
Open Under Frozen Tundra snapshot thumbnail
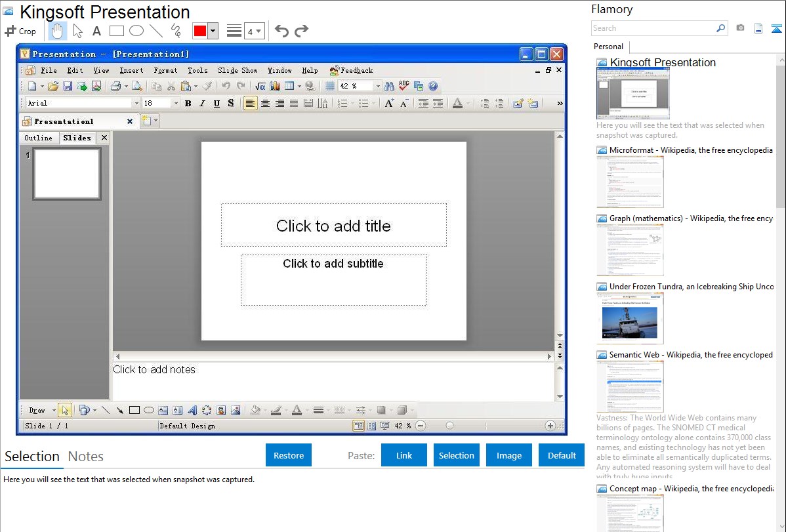click(x=630, y=318)
